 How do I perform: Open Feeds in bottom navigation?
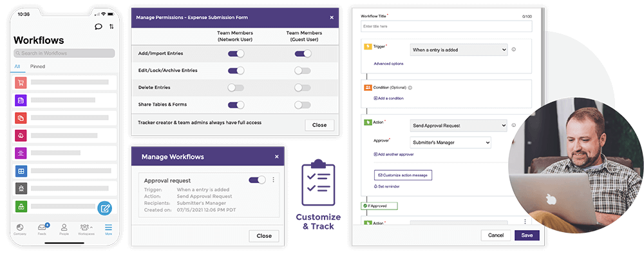[x=42, y=230]
